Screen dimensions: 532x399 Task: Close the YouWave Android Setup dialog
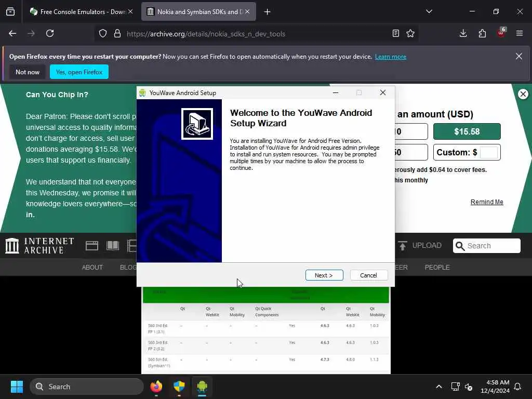[x=383, y=92]
